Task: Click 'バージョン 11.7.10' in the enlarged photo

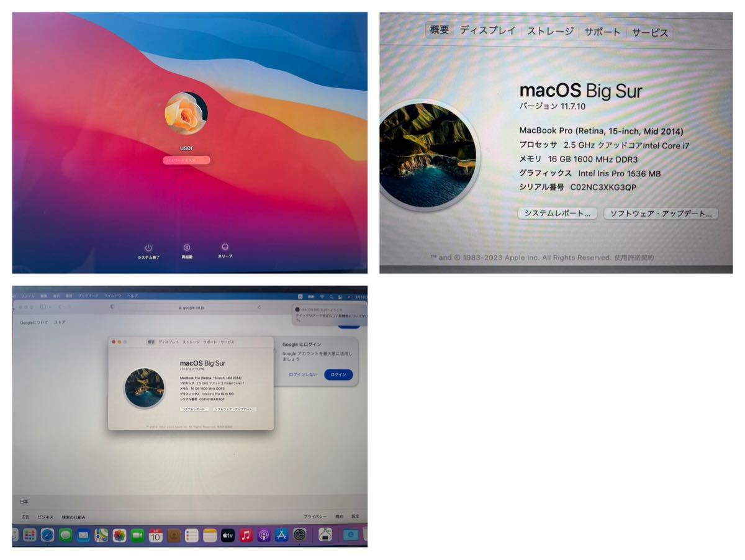Action: click(553, 106)
